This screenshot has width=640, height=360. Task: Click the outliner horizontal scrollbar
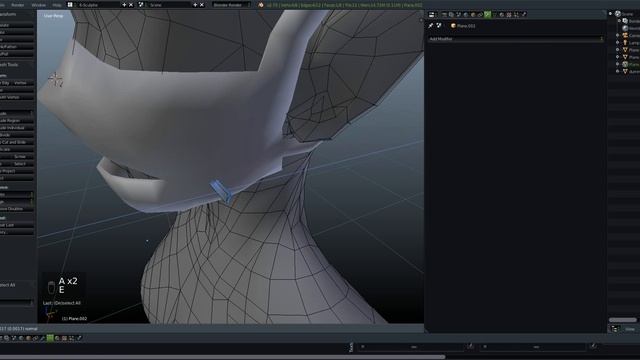(x=623, y=320)
